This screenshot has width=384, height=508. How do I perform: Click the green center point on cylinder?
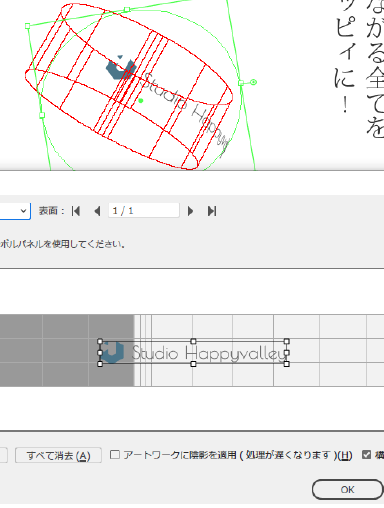(x=141, y=100)
